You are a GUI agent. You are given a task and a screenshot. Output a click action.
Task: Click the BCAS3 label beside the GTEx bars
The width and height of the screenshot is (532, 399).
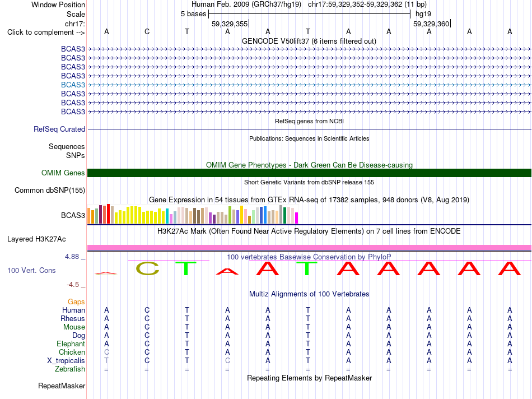(x=73, y=215)
